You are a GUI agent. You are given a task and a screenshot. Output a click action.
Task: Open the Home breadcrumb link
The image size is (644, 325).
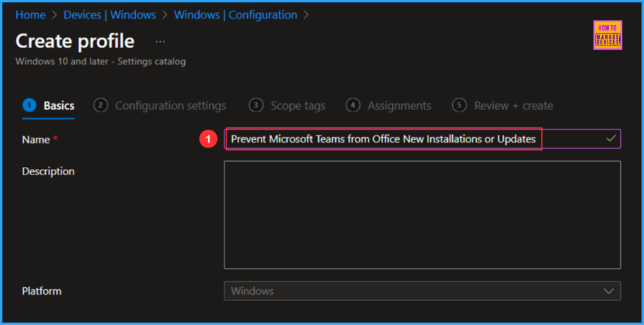[30, 15]
